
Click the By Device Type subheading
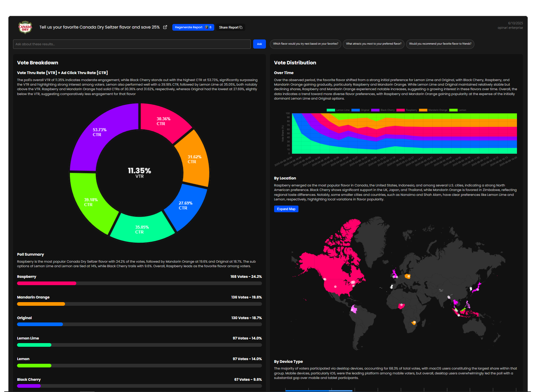click(288, 362)
